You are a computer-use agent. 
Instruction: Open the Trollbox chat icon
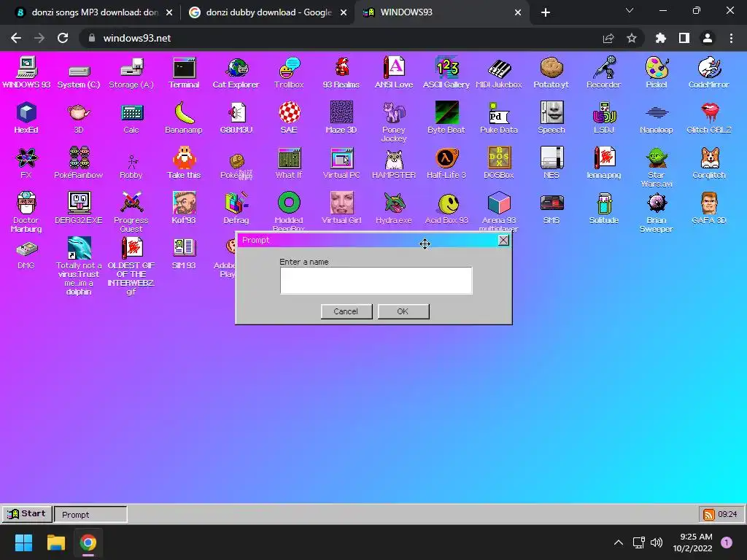[x=289, y=73]
